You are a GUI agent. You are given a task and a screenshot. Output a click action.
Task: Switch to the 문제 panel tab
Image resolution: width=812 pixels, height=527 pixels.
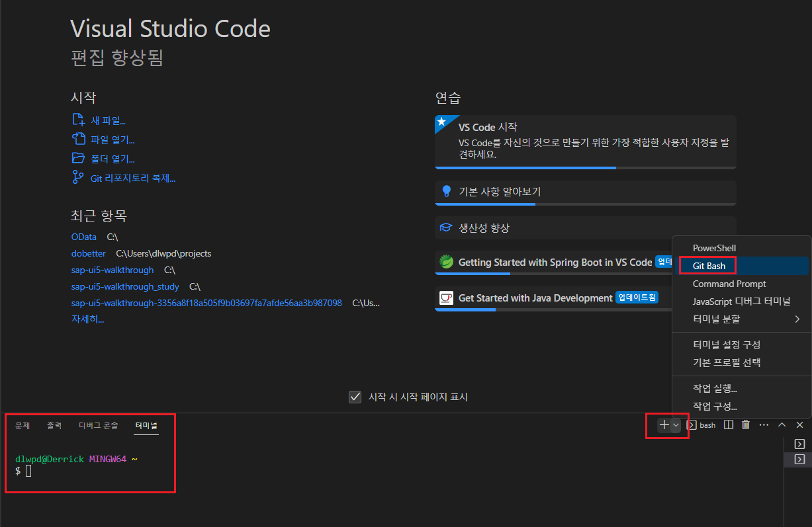tap(23, 425)
